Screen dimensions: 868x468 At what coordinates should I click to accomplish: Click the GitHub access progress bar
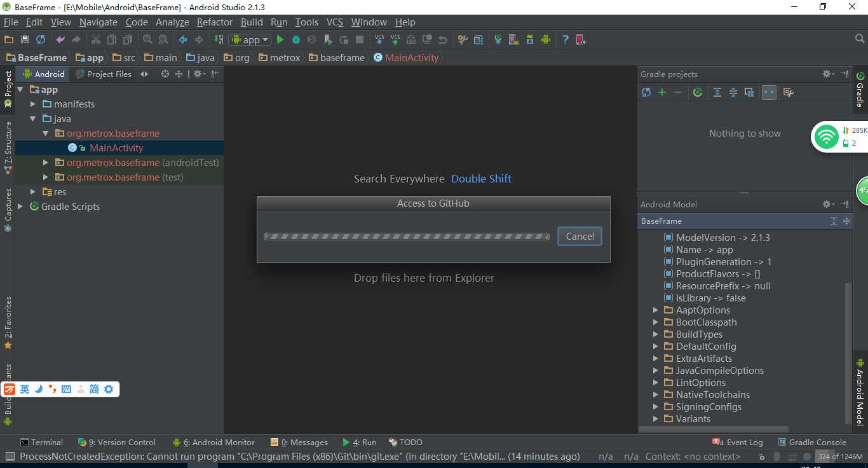tap(407, 237)
